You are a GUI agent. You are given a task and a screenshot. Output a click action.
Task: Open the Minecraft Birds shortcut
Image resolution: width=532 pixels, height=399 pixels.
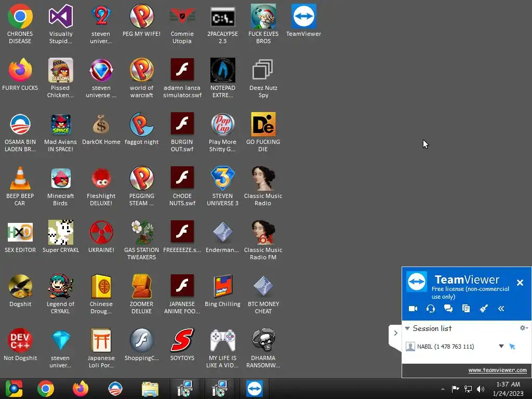click(60, 186)
